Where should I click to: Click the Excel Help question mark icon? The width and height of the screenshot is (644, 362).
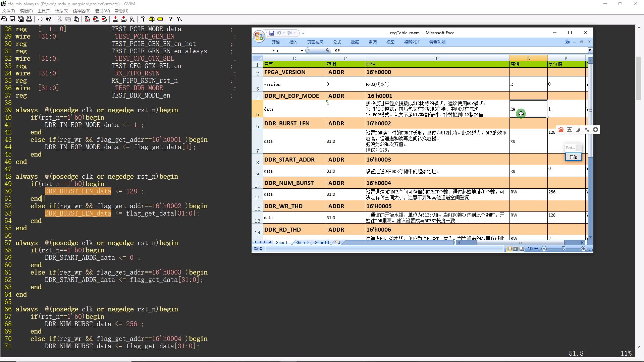point(567,42)
